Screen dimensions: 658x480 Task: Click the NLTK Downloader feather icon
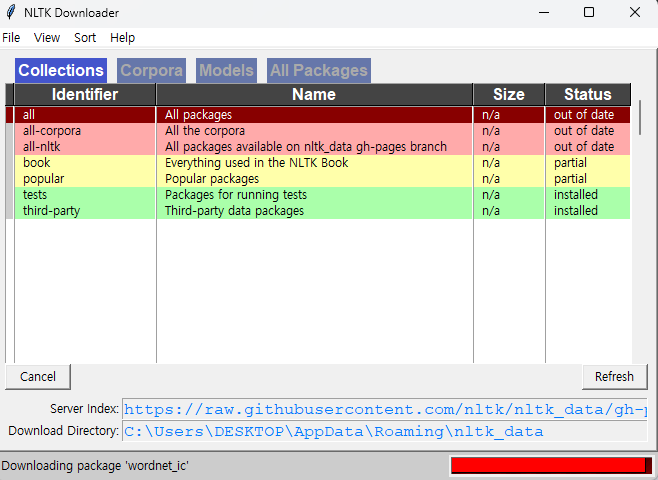[11, 12]
